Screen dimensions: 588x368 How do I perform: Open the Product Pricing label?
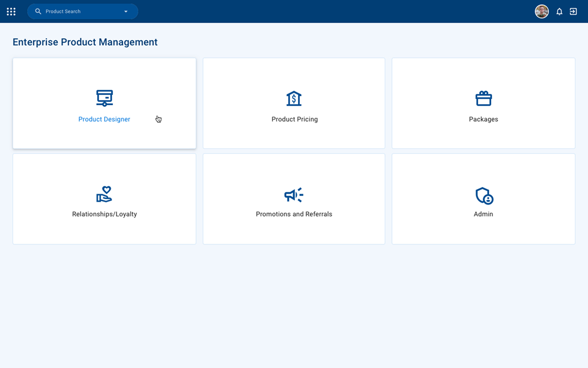(x=295, y=119)
